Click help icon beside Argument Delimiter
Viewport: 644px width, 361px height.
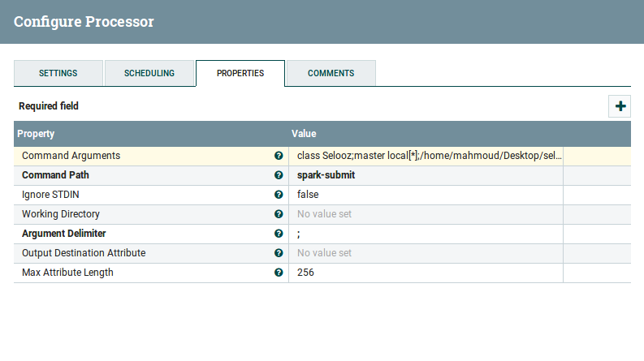[279, 234]
